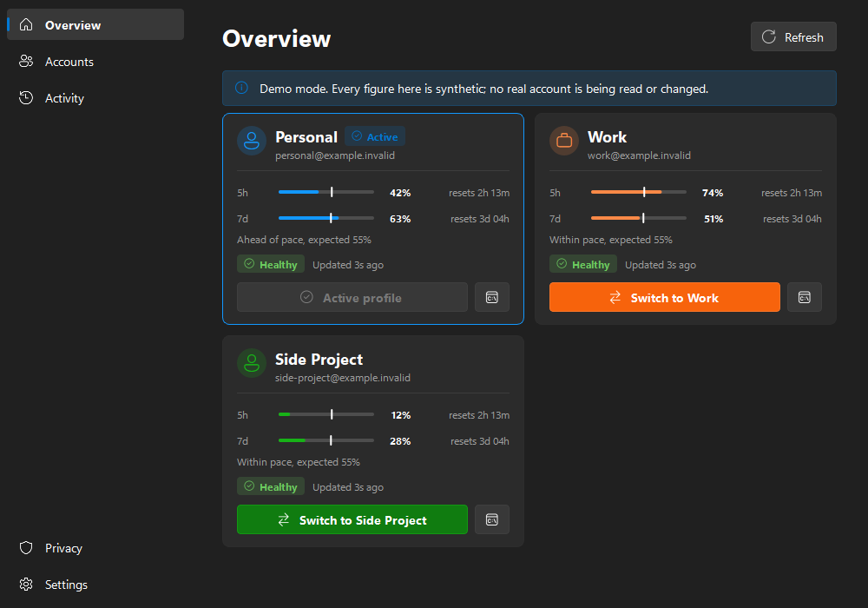Click the demo mode banner message
This screenshot has width=868, height=608.
(483, 89)
